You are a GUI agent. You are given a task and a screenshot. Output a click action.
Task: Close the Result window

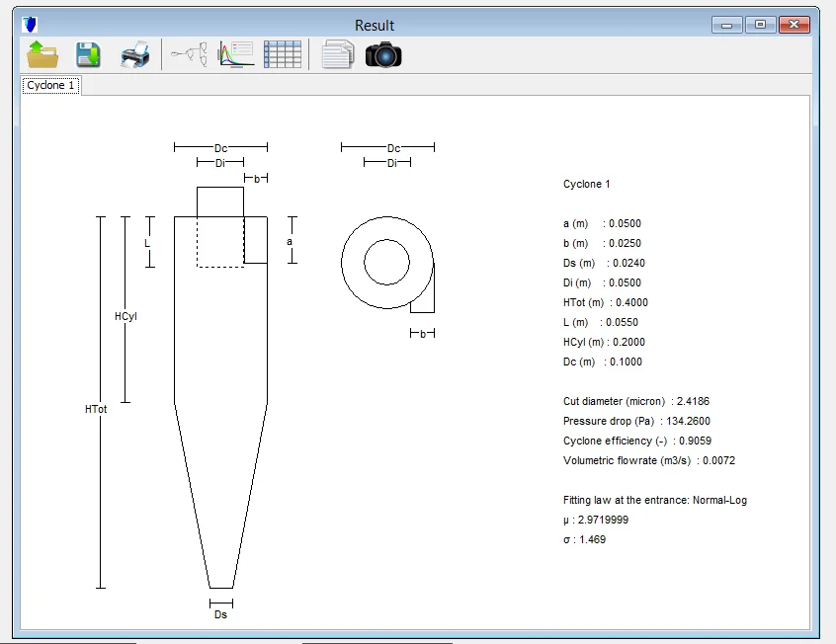(x=794, y=25)
